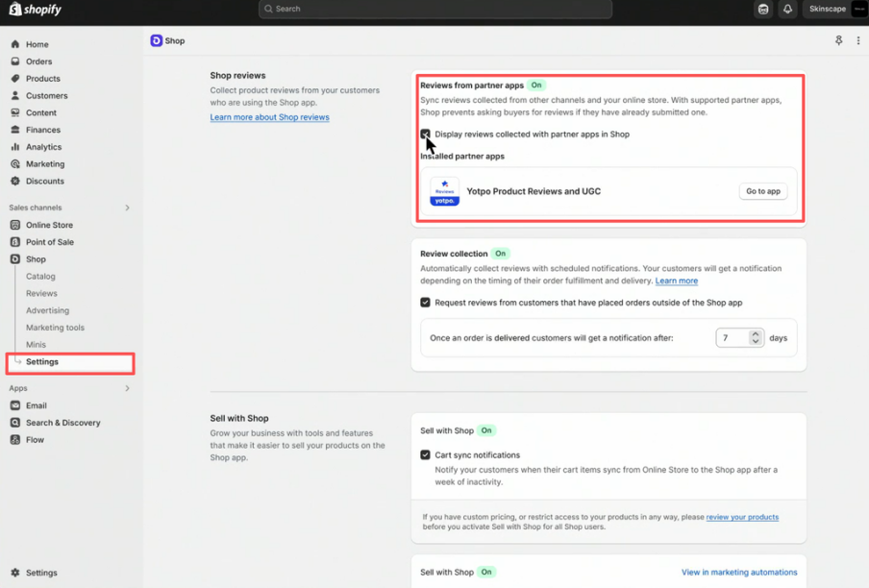Click the notification bell icon
Screen dimensions: 869x588
coord(787,10)
